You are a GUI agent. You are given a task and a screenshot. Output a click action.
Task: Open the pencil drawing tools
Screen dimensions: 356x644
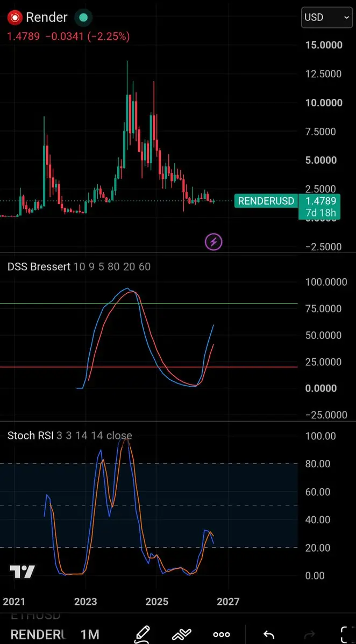(x=142, y=634)
